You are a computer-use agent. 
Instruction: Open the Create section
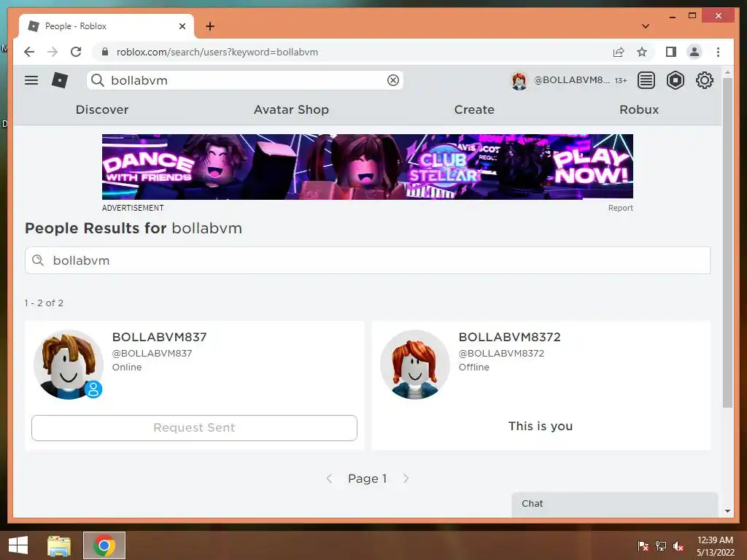(x=474, y=109)
